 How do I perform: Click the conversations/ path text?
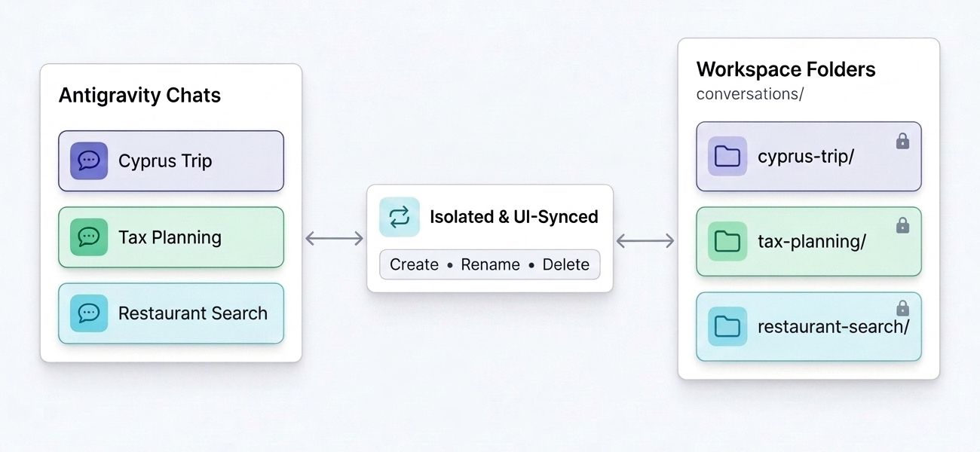(x=751, y=94)
